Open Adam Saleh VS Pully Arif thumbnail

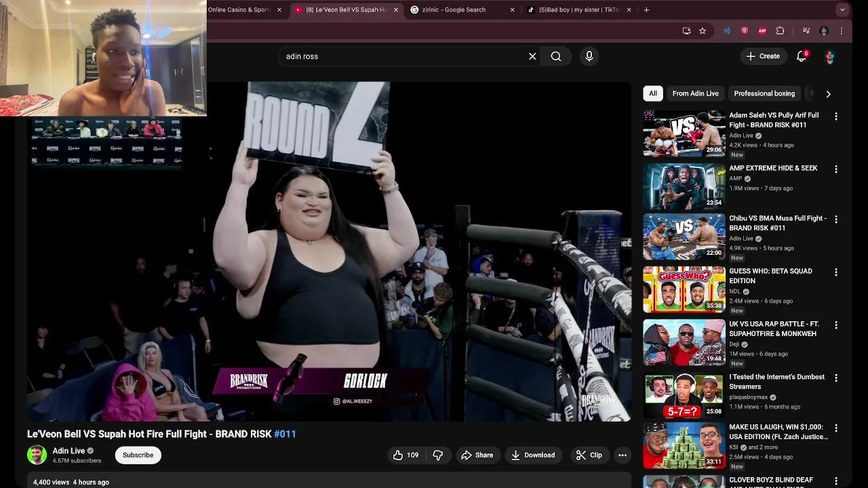click(x=684, y=134)
